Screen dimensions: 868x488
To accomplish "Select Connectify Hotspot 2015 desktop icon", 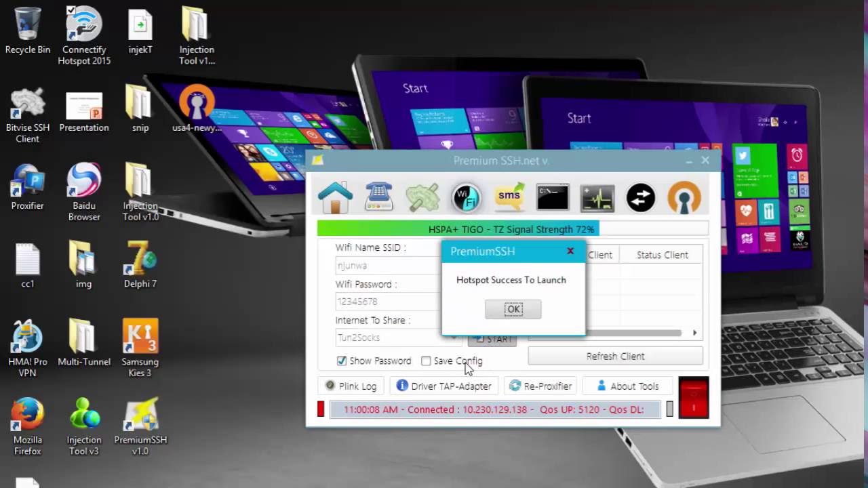I will point(84,36).
